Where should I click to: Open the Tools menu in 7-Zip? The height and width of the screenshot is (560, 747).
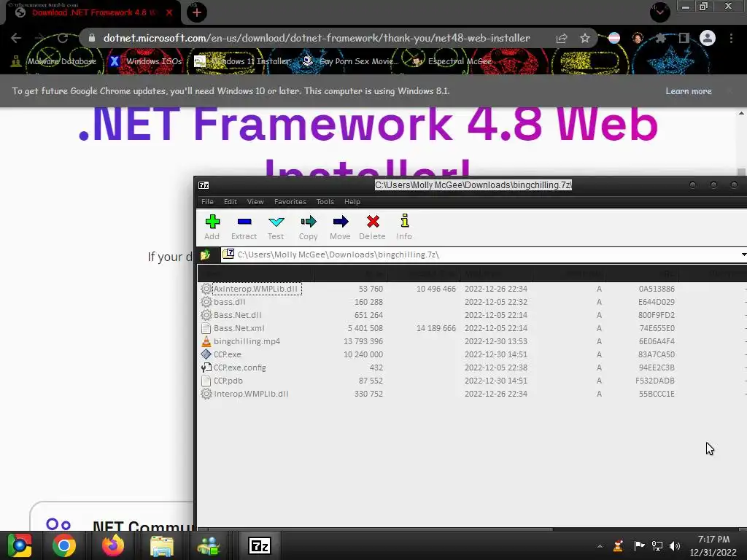pos(325,201)
